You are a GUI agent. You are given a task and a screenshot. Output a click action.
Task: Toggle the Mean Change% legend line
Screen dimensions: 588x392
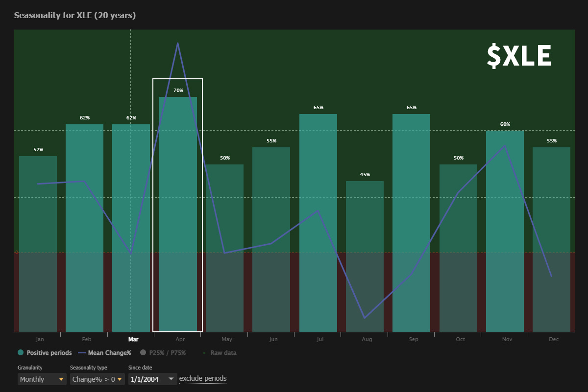click(x=104, y=353)
